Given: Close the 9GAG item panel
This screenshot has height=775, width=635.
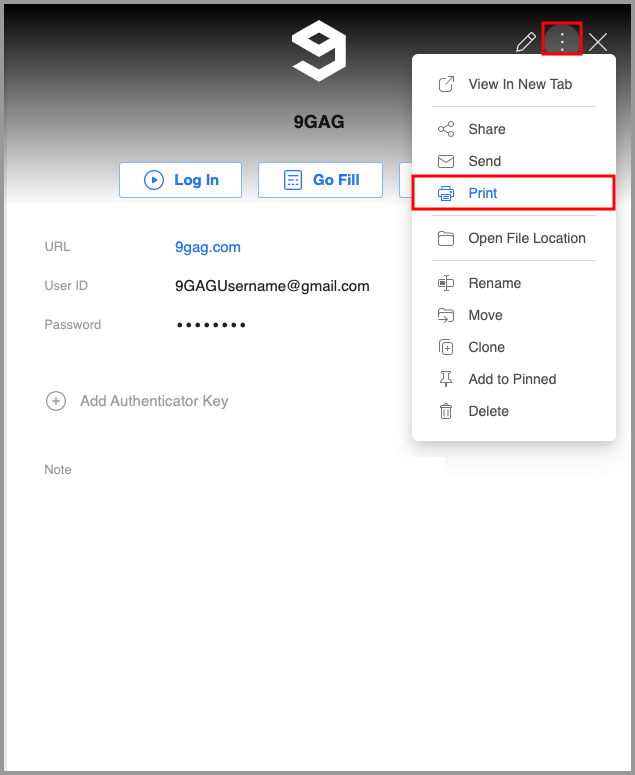Looking at the screenshot, I should 598,42.
